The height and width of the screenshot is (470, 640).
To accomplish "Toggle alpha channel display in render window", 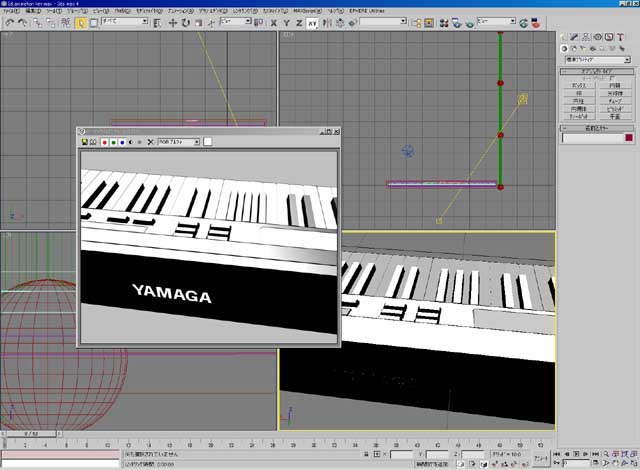I will point(131,142).
